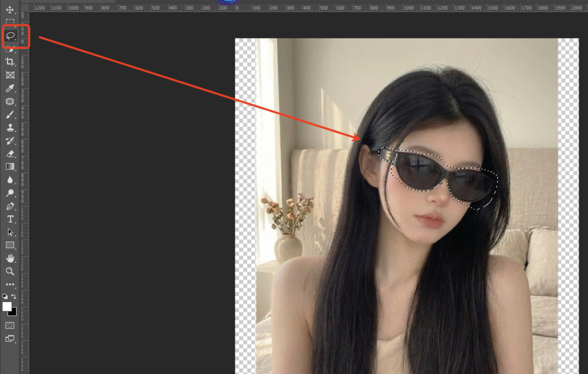The width and height of the screenshot is (588, 374).
Task: Toggle Quick Mask mode
Action: tap(10, 325)
